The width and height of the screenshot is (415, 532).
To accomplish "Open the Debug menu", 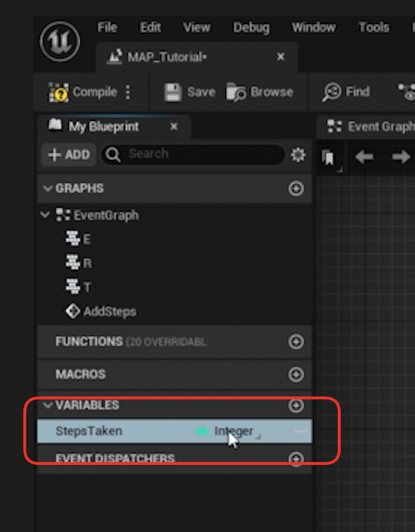I will click(251, 28).
